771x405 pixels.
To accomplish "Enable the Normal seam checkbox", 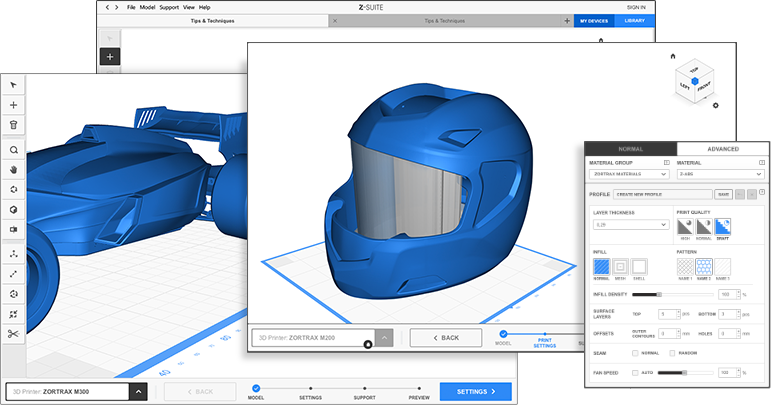I will pyautogui.click(x=636, y=352).
